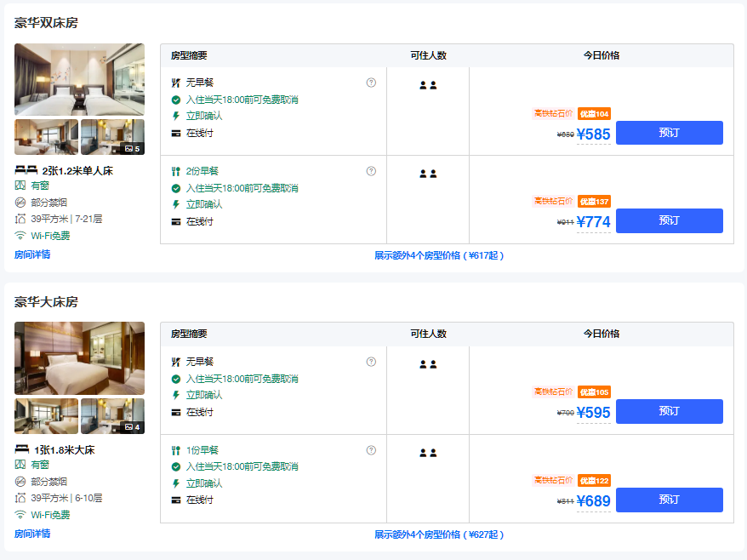Click the help icon for the 2份早餐 rate

coord(371,171)
